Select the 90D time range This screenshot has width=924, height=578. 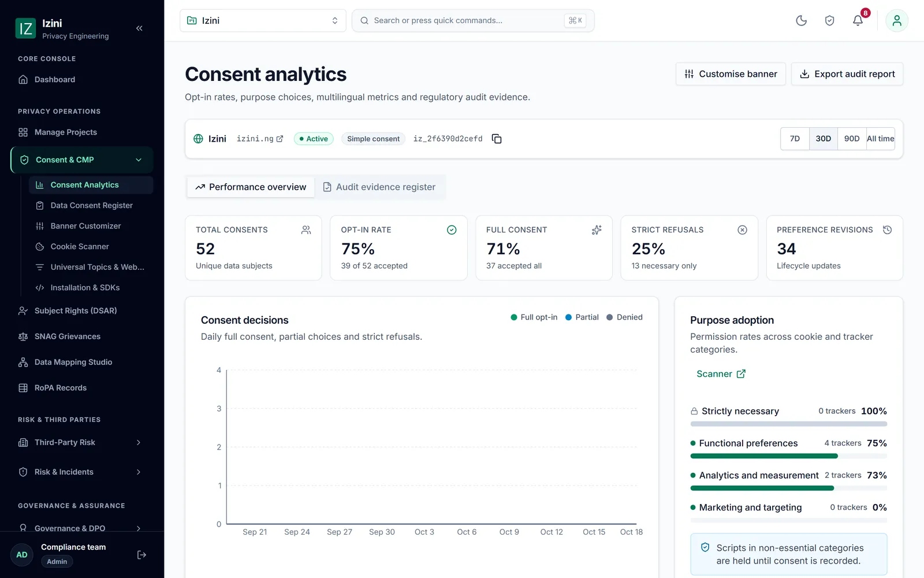(852, 139)
